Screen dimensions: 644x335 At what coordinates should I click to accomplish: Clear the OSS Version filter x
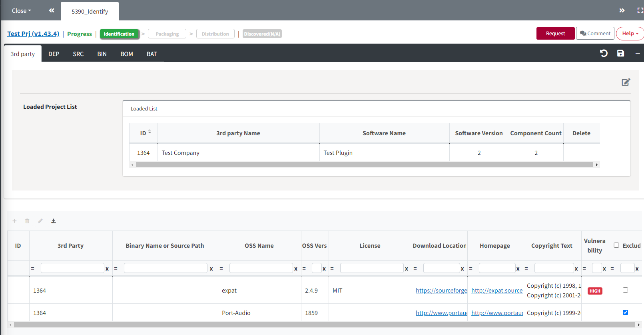point(324,269)
